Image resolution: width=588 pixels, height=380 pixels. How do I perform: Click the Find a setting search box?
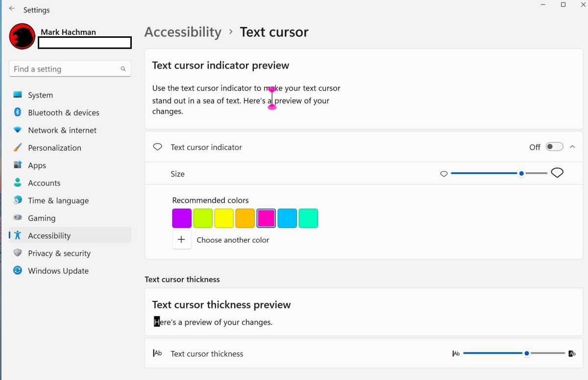pos(64,69)
